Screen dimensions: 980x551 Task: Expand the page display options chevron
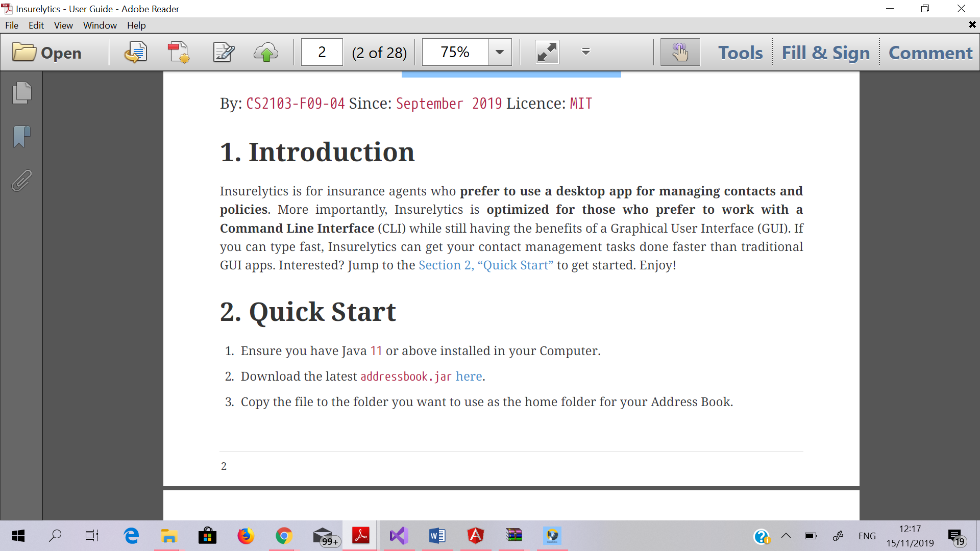[585, 52]
